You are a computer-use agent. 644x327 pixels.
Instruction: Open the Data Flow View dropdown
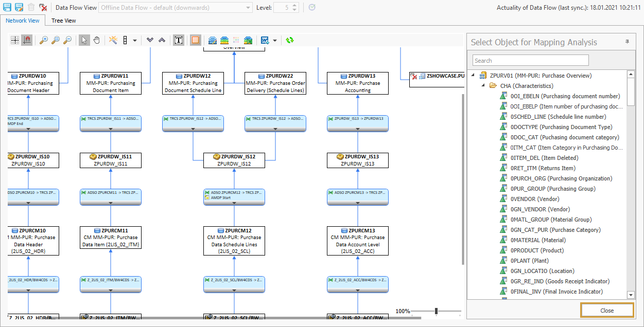[x=249, y=8]
